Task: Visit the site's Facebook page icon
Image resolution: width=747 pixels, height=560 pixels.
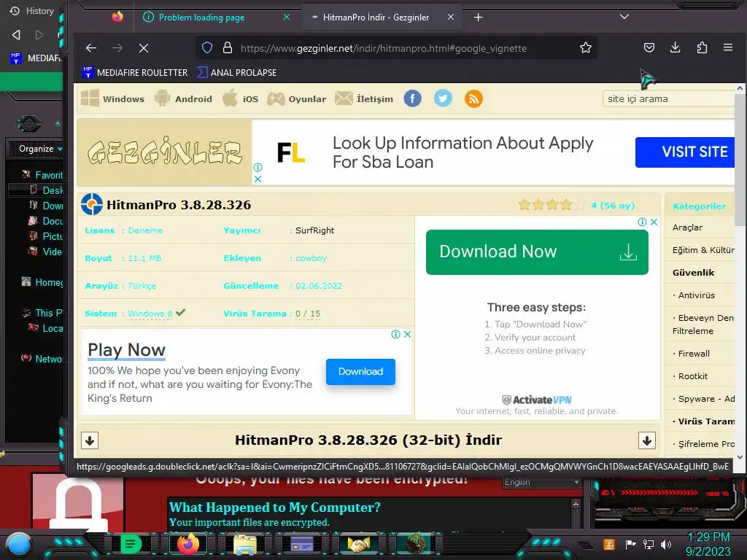Action: pyautogui.click(x=413, y=98)
